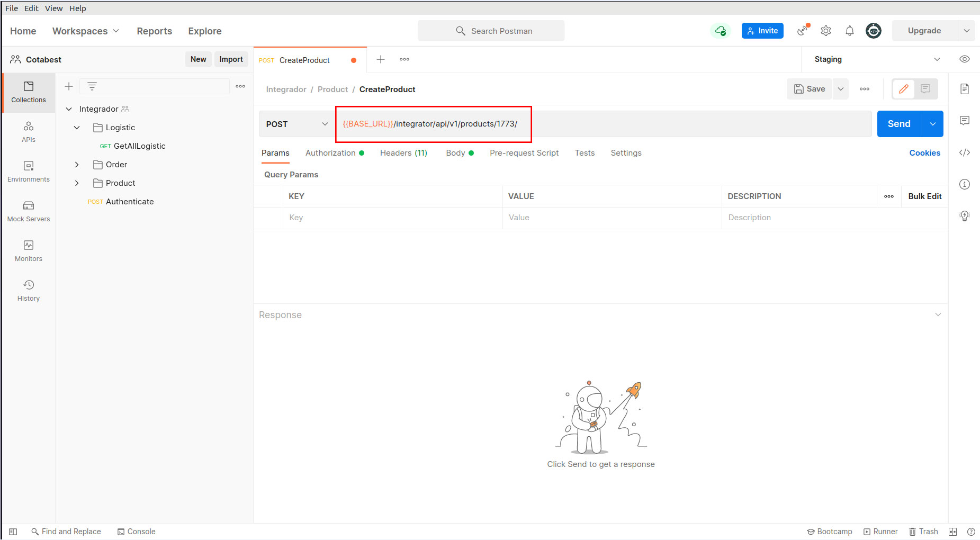Open the documentation icon in right sidebar
Screen dimensions: 980x540
(965, 89)
